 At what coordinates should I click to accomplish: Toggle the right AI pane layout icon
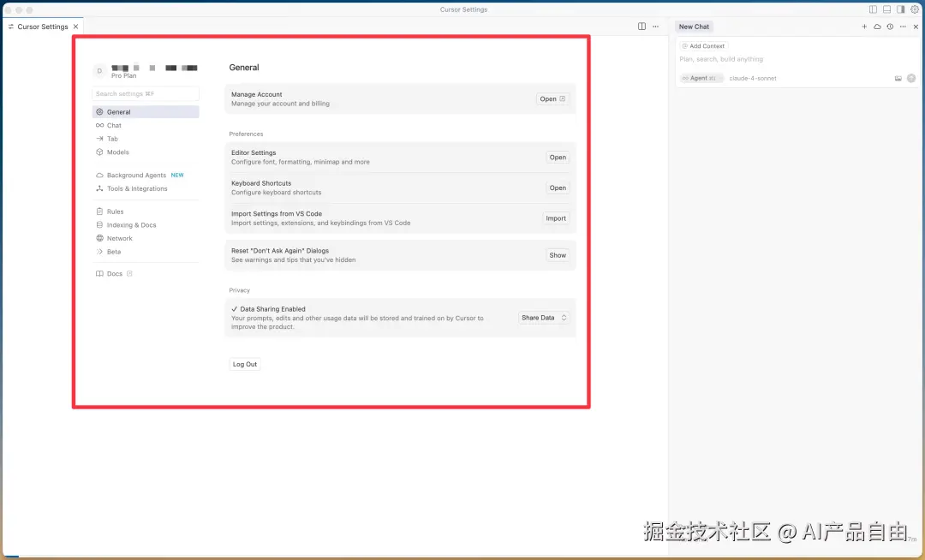(901, 9)
